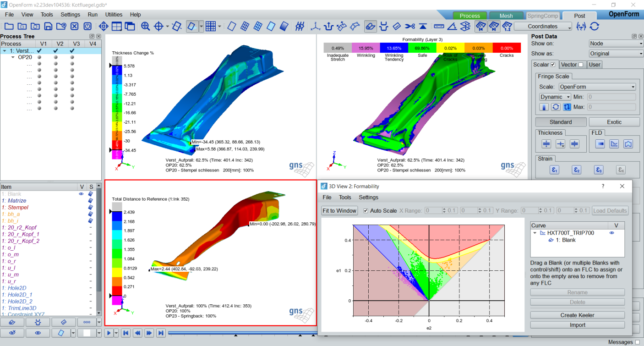Screen dimensions: 644x346
Task: Toggle visibility eye for Blank item
Action: [81, 194]
